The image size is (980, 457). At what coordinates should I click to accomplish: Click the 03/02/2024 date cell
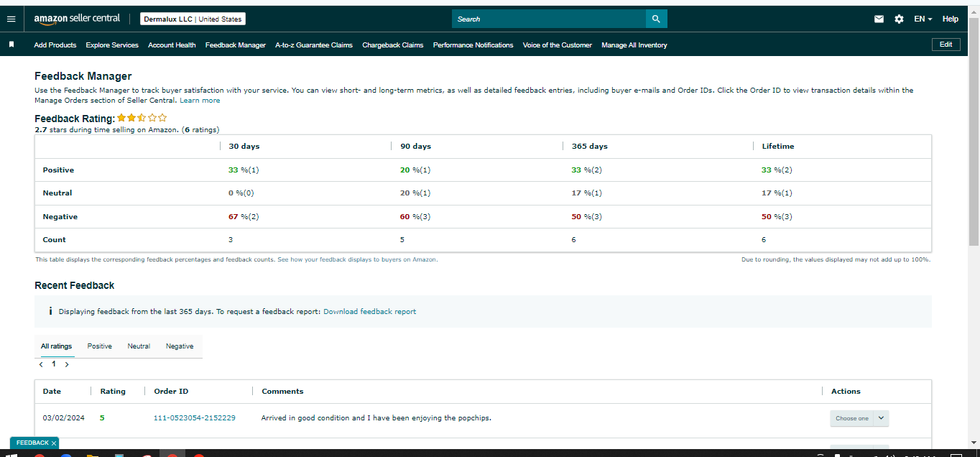point(64,417)
